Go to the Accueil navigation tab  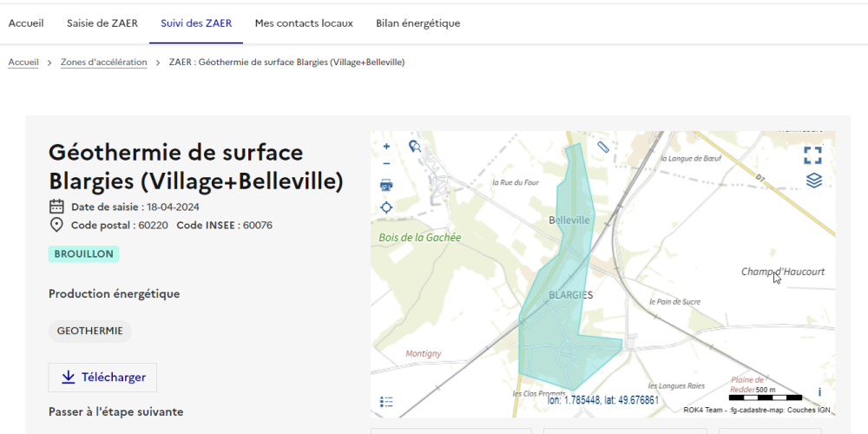[x=26, y=23]
